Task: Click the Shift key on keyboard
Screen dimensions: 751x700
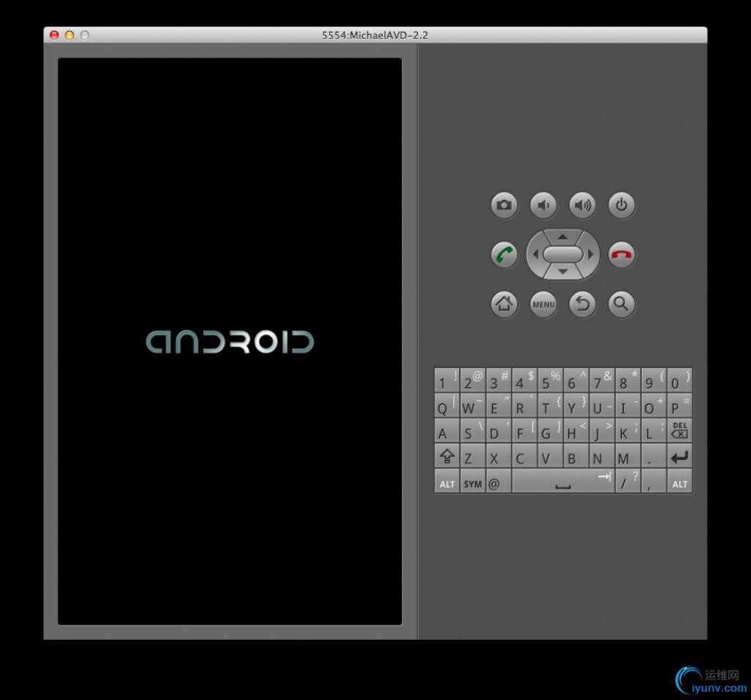Action: pos(447,456)
